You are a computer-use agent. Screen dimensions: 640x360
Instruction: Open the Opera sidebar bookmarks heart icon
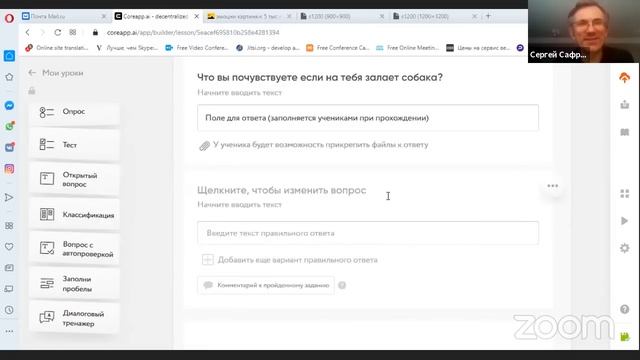[x=9, y=247]
